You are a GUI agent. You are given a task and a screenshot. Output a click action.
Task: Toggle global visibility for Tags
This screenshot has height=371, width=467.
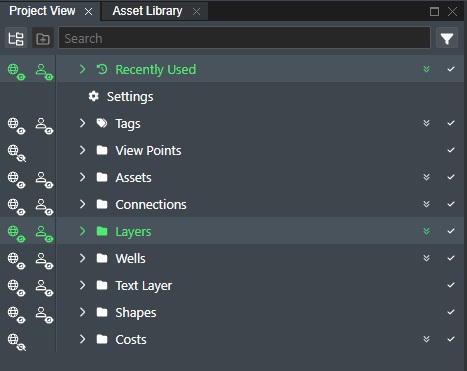point(16,126)
